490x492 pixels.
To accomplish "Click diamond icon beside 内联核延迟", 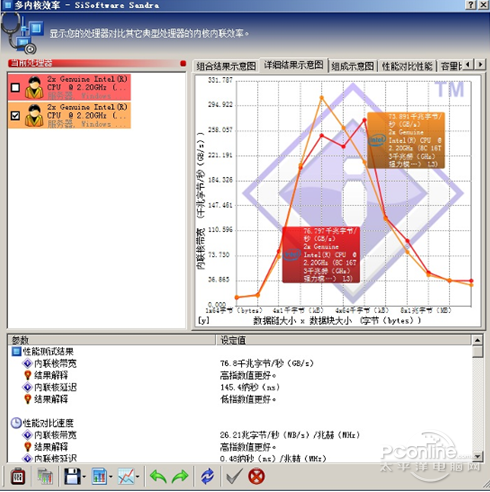I will point(27,387).
